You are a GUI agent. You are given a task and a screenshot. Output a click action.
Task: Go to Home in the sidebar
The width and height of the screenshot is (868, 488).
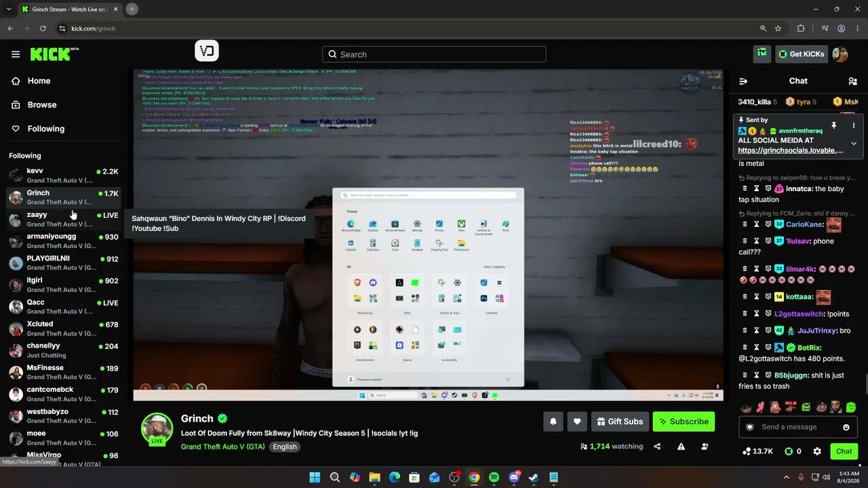(x=39, y=81)
